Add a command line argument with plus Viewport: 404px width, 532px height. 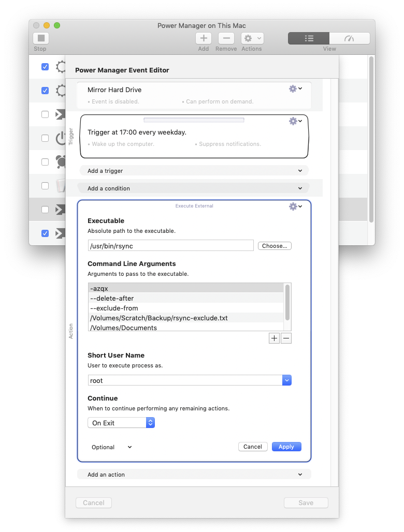point(274,338)
